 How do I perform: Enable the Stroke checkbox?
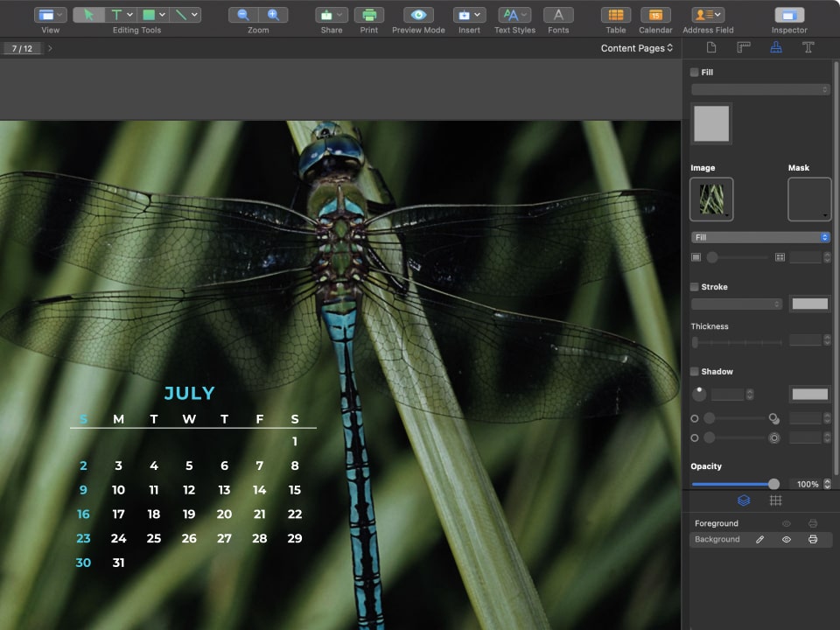[695, 287]
